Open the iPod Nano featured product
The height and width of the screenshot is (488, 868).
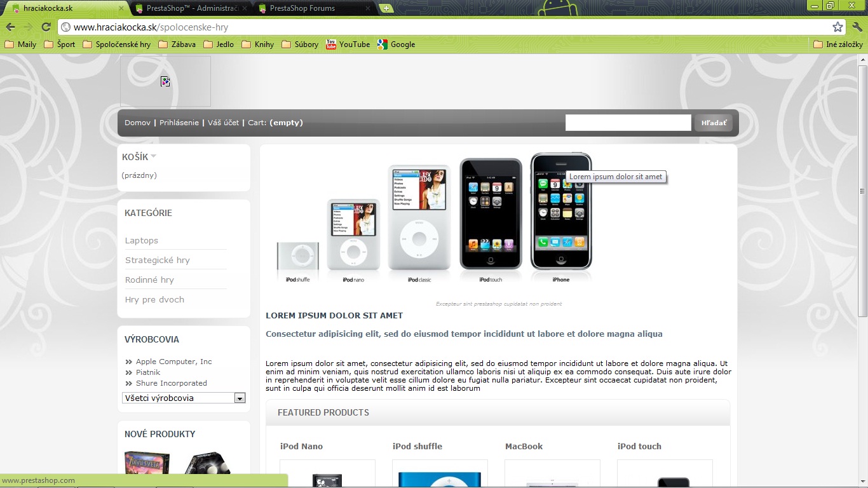(x=301, y=446)
